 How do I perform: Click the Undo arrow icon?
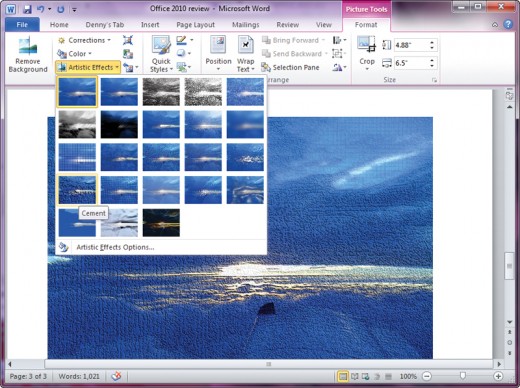click(41, 9)
